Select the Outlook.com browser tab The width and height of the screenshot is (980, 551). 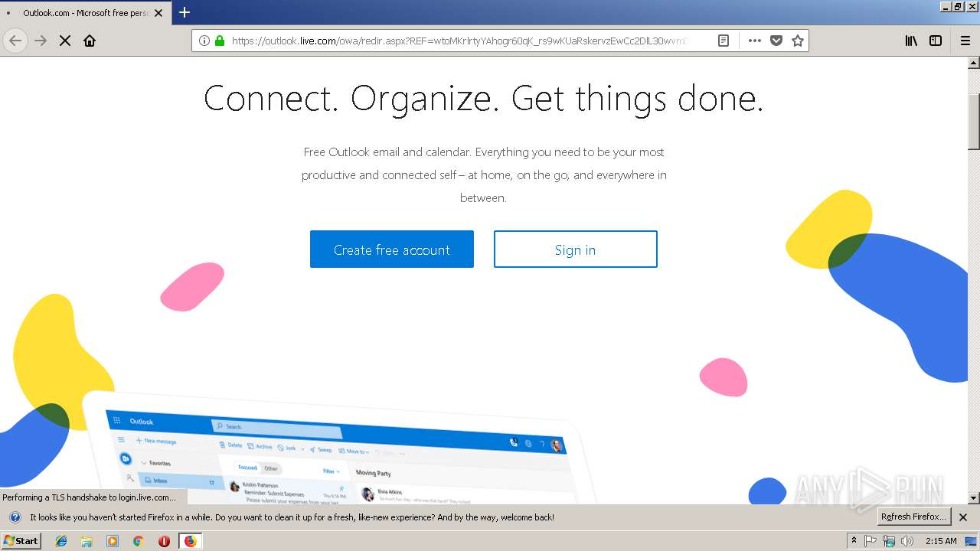[86, 13]
